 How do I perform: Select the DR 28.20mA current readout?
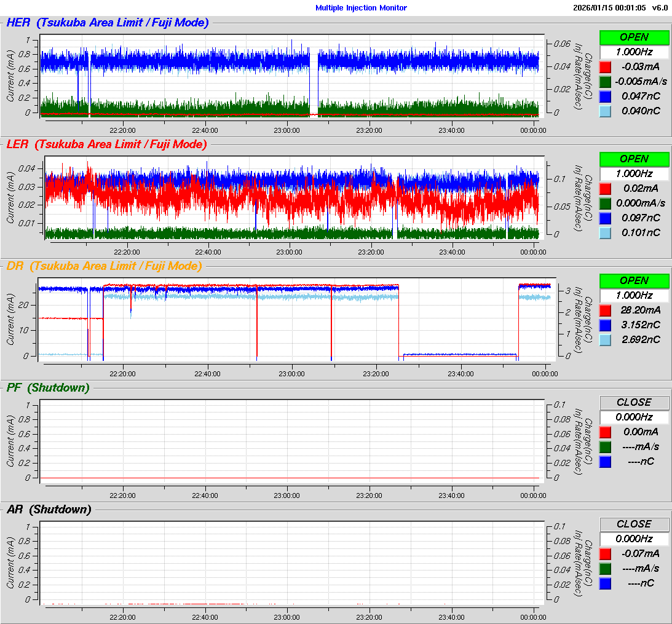tap(640, 310)
